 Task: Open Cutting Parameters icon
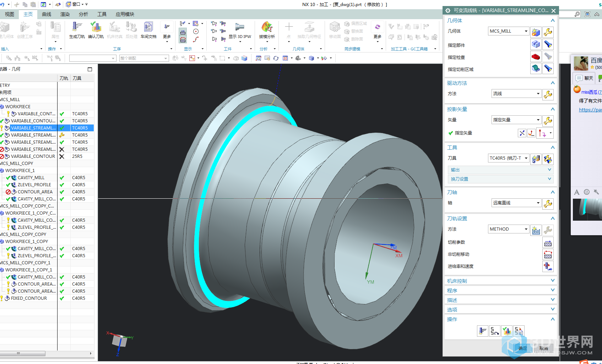[x=548, y=243]
